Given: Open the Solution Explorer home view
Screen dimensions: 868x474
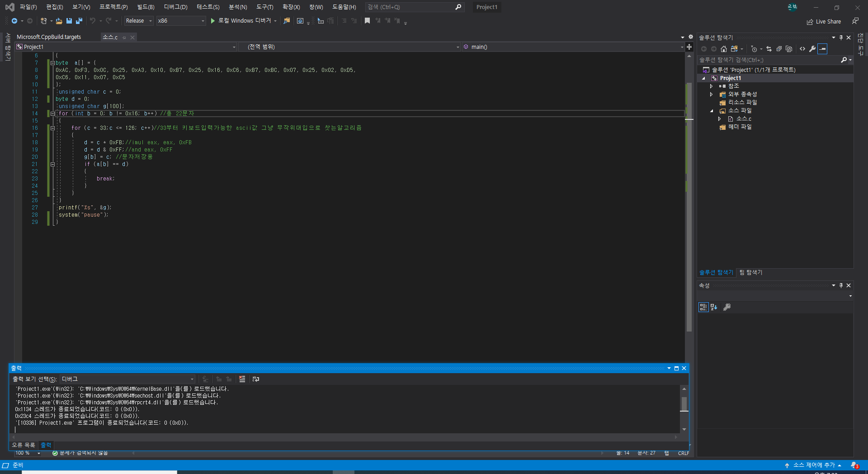Looking at the screenshot, I should click(x=724, y=49).
